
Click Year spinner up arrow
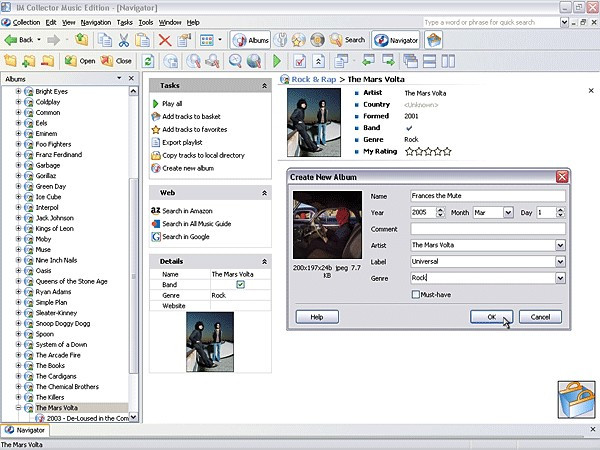click(440, 210)
